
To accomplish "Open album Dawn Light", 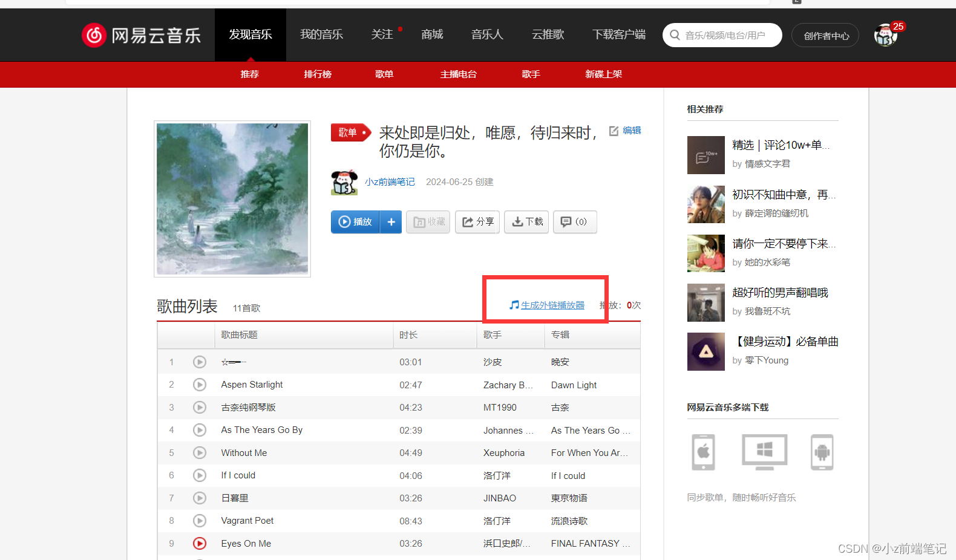I will pyautogui.click(x=574, y=385).
